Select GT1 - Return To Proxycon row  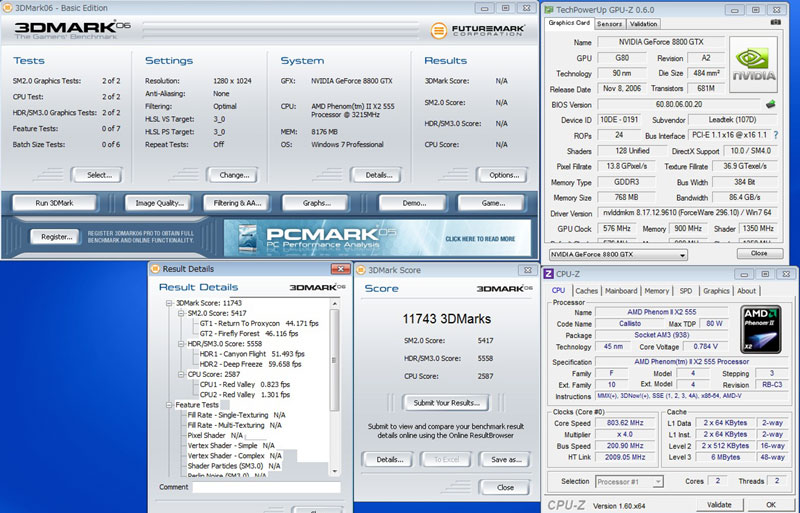259,324
